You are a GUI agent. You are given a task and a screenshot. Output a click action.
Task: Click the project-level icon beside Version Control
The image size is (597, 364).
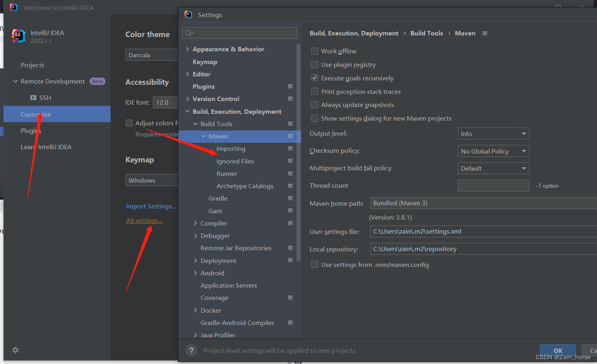[x=290, y=99]
